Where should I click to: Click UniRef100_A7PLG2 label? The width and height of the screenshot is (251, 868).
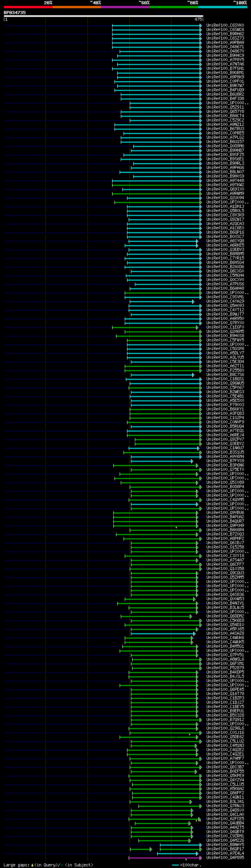tap(225, 138)
